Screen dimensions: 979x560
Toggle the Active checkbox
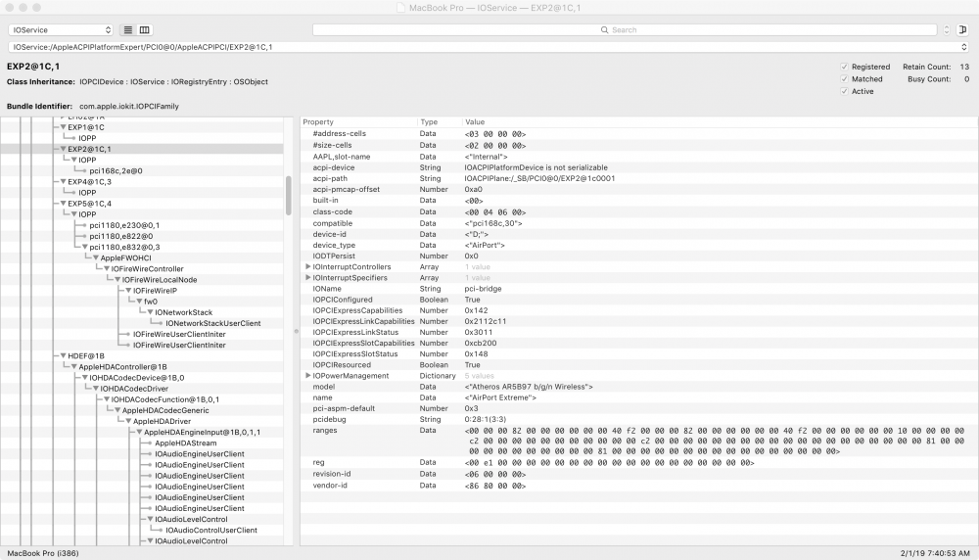(844, 91)
